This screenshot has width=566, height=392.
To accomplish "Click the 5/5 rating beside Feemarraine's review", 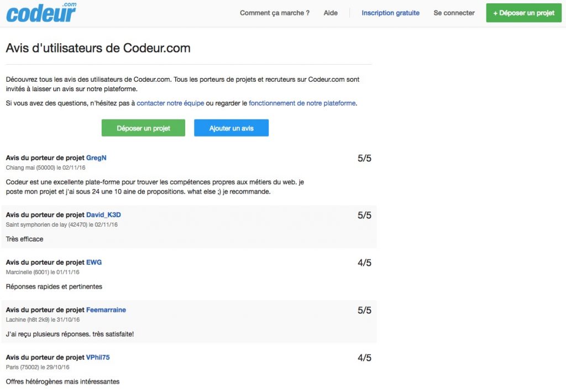I will pyautogui.click(x=364, y=311).
